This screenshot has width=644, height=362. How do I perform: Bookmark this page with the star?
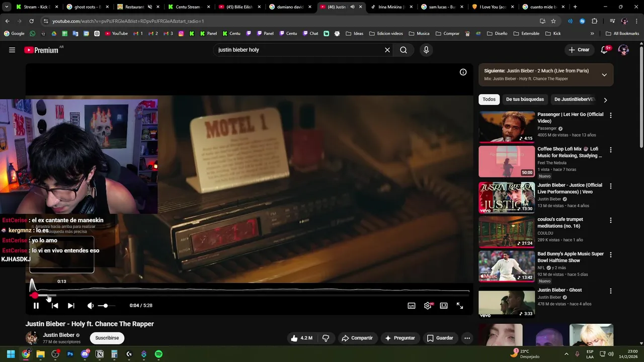point(553,21)
